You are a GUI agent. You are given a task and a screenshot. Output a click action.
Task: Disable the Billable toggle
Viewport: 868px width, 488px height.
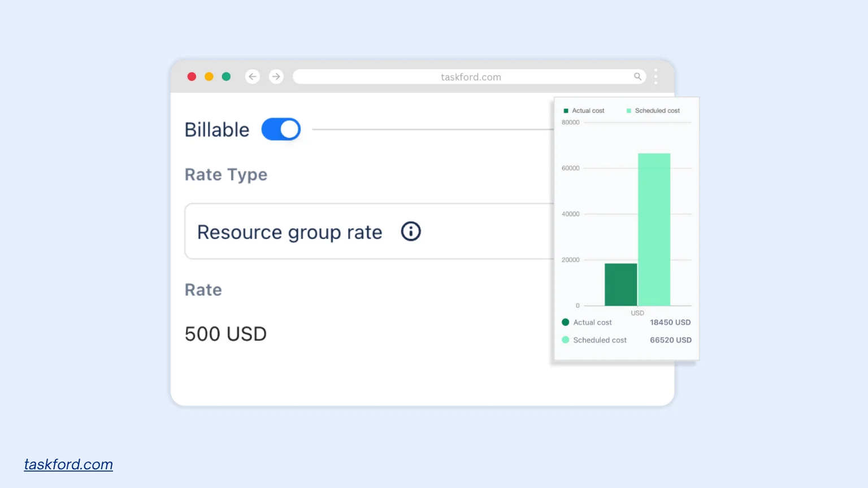(281, 129)
